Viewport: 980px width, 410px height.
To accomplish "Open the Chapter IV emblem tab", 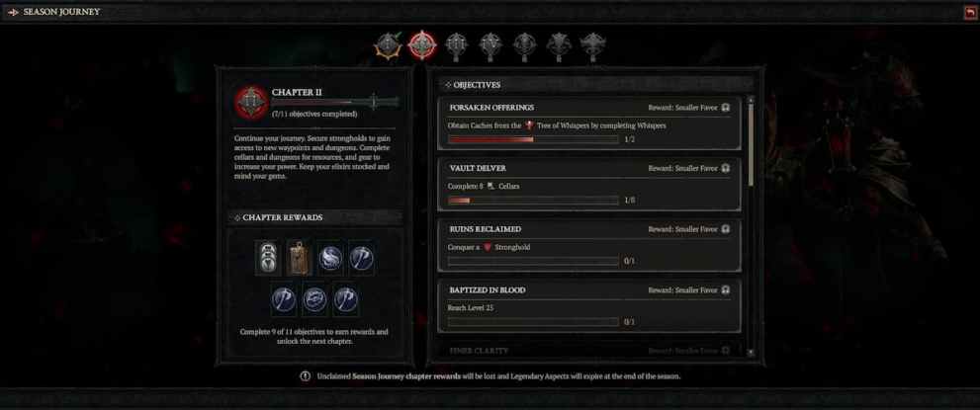I will click(490, 46).
